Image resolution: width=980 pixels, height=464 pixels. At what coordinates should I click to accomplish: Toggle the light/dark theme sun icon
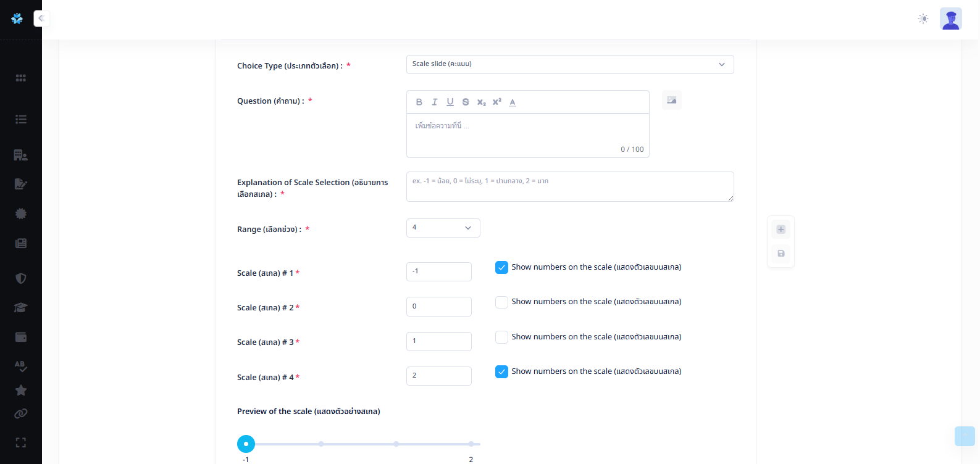tap(923, 19)
